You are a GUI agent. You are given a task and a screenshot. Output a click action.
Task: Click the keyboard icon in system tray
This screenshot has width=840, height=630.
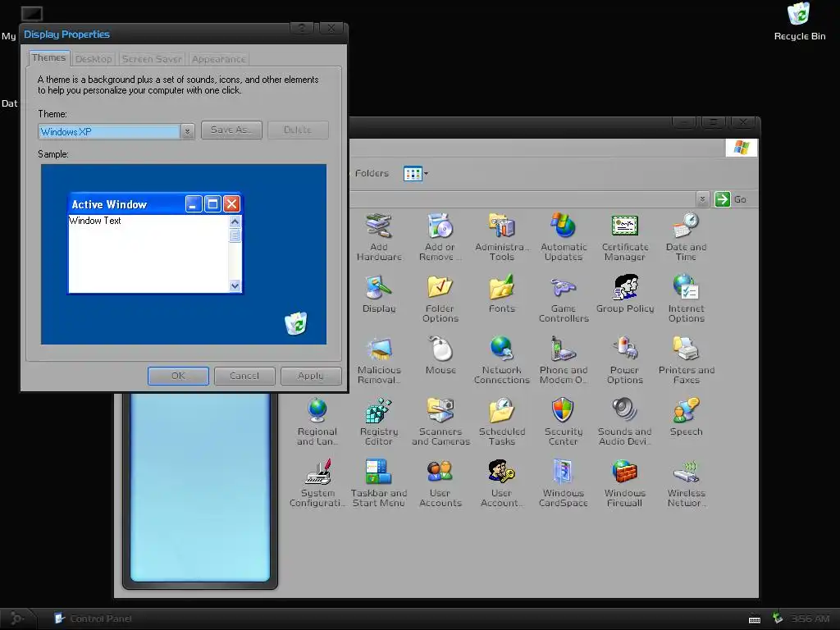click(755, 619)
